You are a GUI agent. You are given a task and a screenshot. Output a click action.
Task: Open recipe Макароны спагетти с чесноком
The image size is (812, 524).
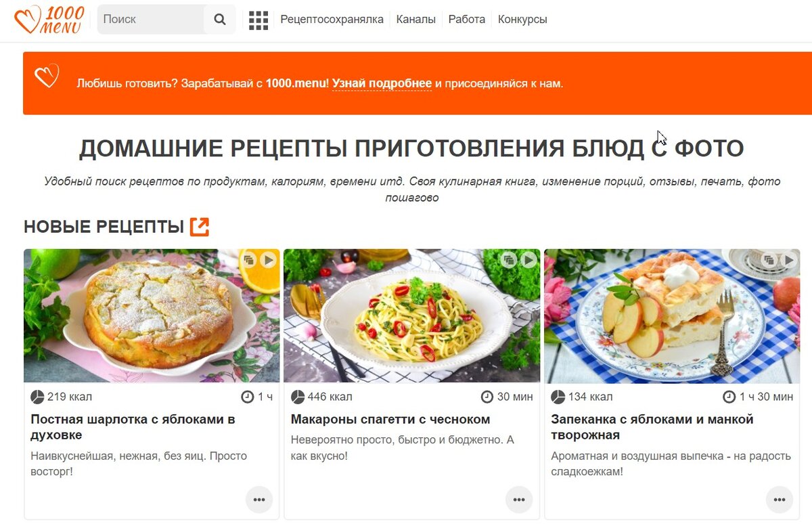390,419
